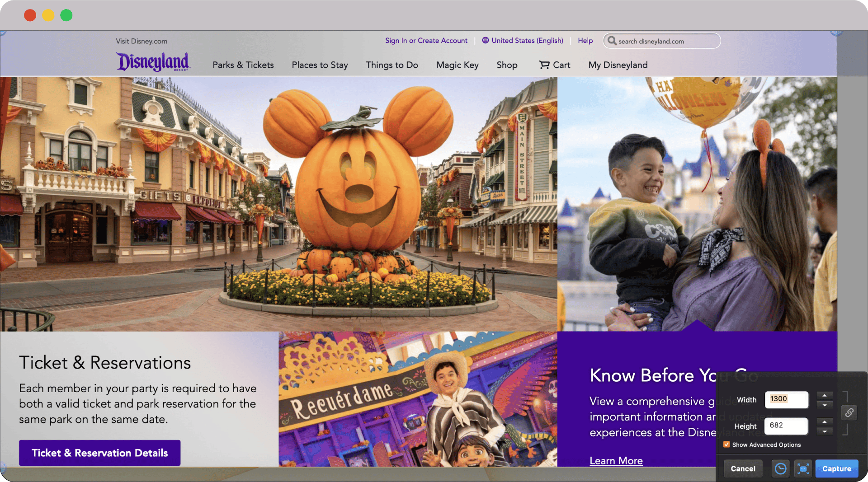Click the globe icon beside United States
The width and height of the screenshot is (868, 482).
pos(486,40)
